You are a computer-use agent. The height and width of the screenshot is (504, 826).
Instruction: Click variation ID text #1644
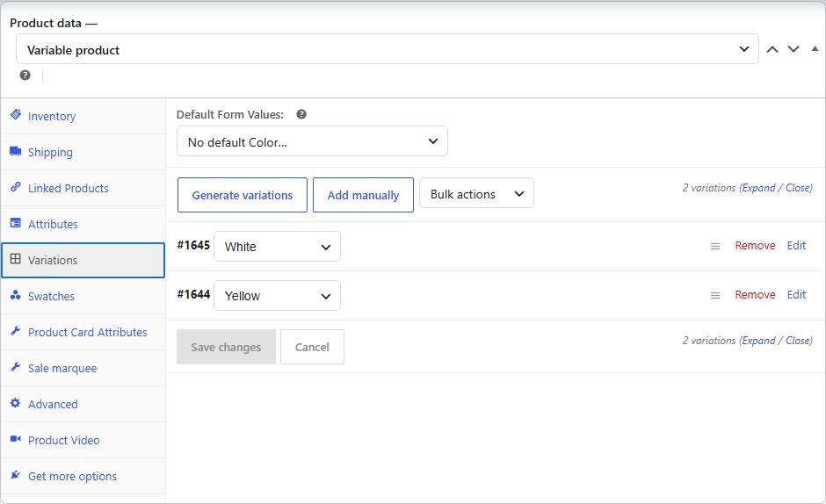(193, 294)
